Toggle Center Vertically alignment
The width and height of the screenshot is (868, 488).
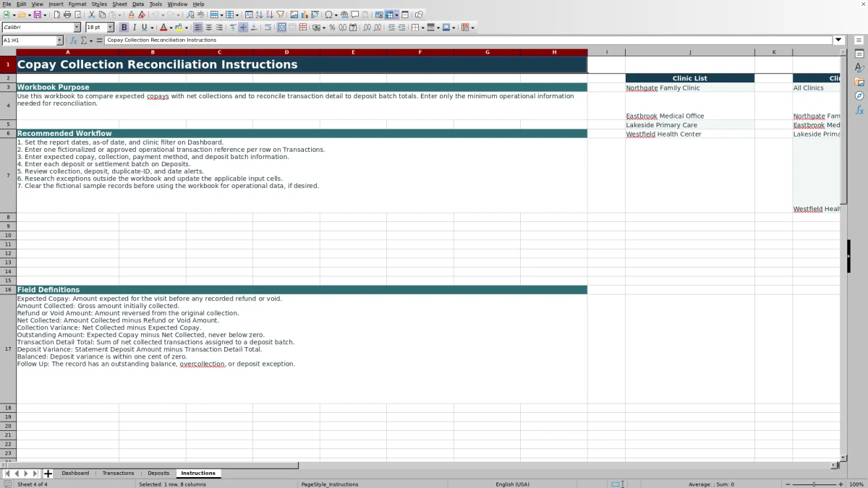243,27
